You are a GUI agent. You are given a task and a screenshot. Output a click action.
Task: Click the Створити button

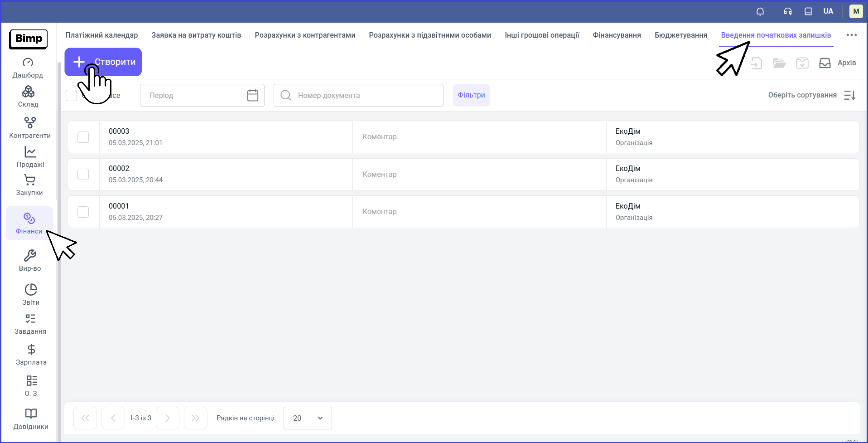[x=103, y=62]
